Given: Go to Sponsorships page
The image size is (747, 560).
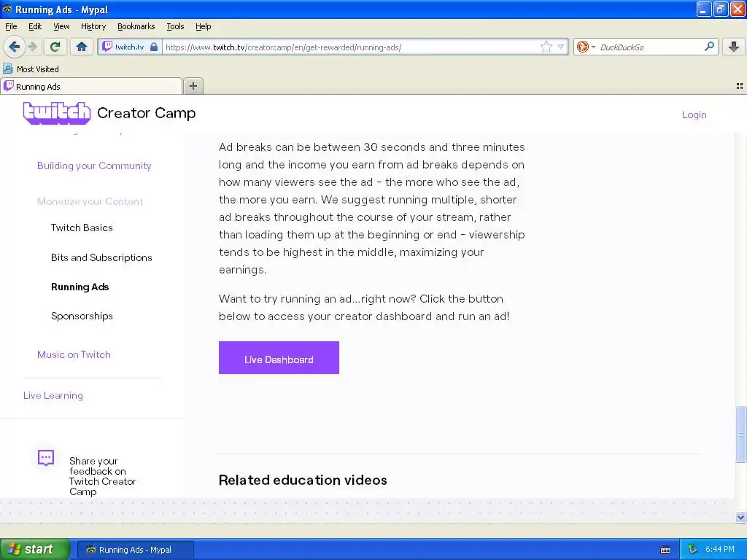Looking at the screenshot, I should pyautogui.click(x=82, y=316).
